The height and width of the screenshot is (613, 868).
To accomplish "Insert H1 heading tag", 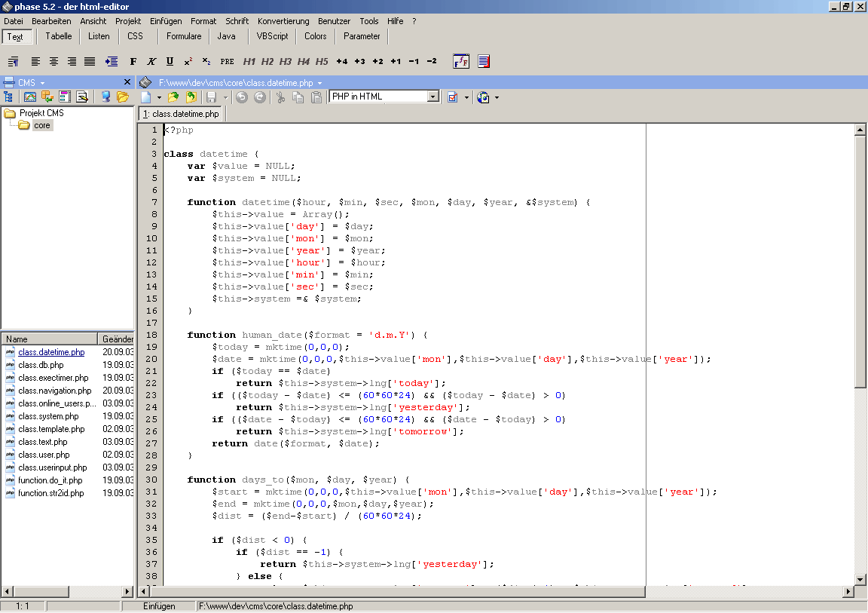I will 249,61.
